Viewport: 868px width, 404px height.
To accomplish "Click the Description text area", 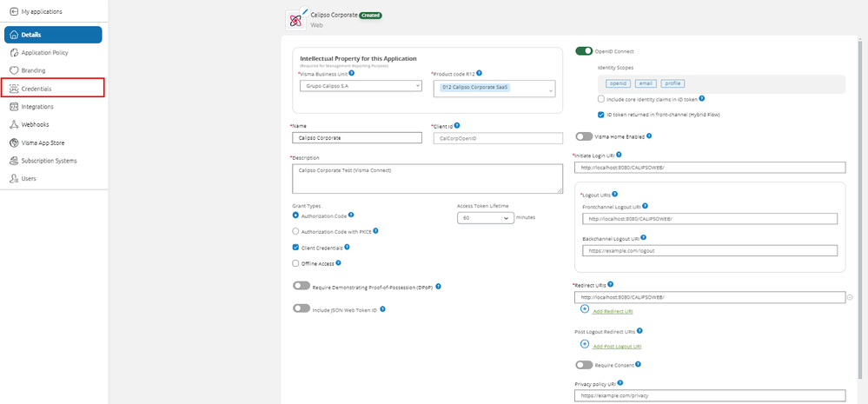I will 427,179.
